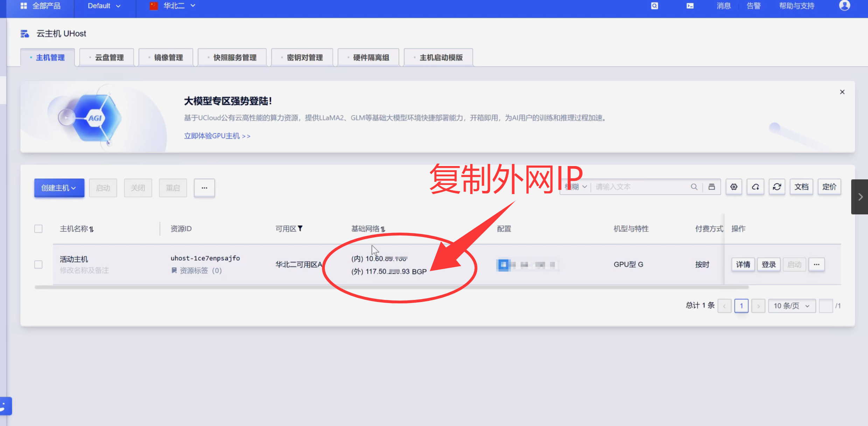Image resolution: width=868 pixels, height=426 pixels.
Task: Refresh the host list
Action: click(x=777, y=187)
